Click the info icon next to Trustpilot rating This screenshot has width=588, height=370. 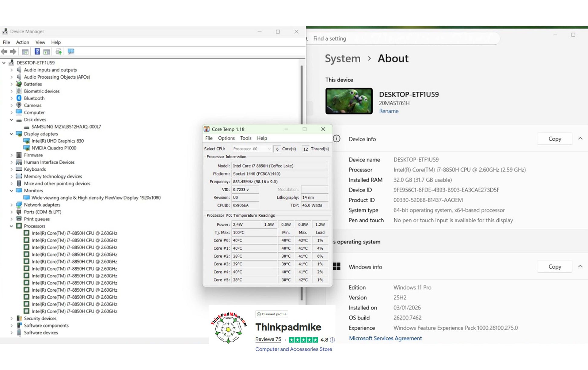332,340
